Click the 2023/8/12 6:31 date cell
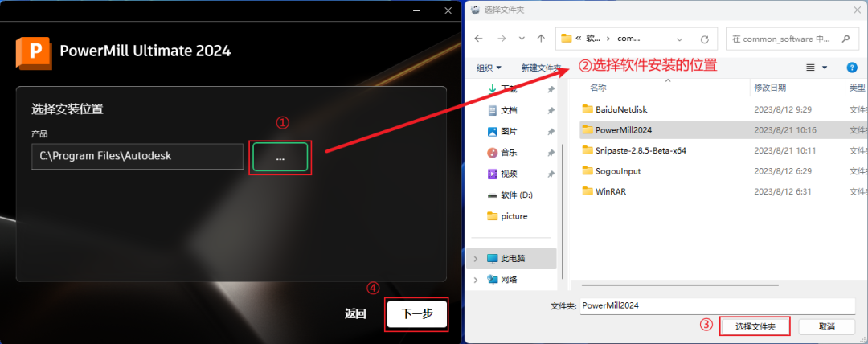The width and height of the screenshot is (868, 344). [782, 191]
